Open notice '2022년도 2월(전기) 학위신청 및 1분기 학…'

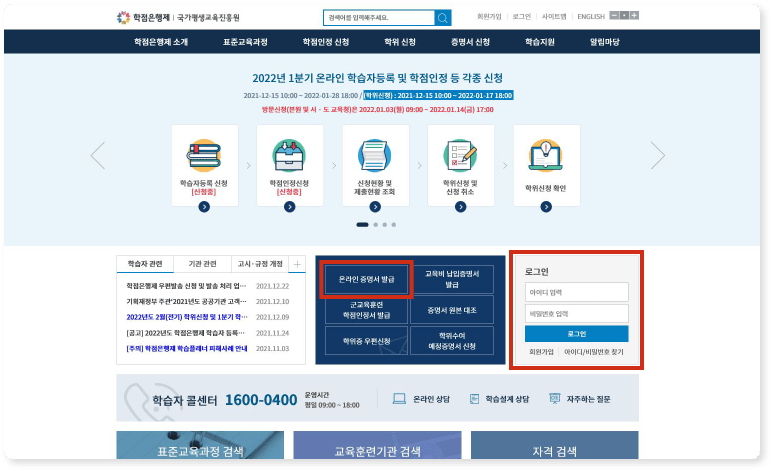click(187, 317)
